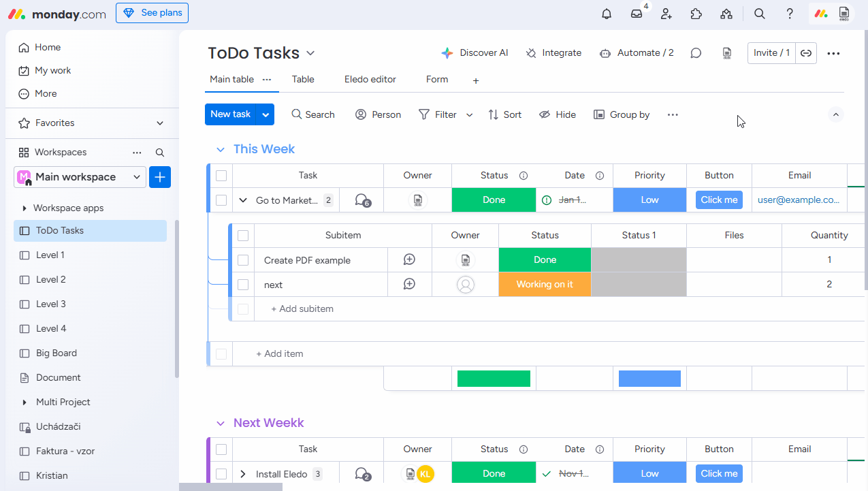Viewport: 868px width, 491px height.
Task: Click the Working on it status cell
Action: [x=545, y=285]
